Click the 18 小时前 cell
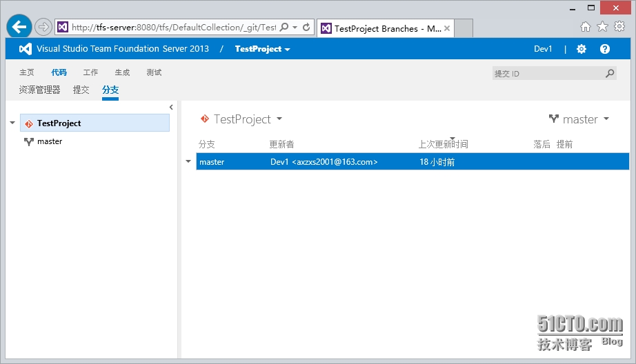Image resolution: width=636 pixels, height=364 pixels. (x=437, y=162)
